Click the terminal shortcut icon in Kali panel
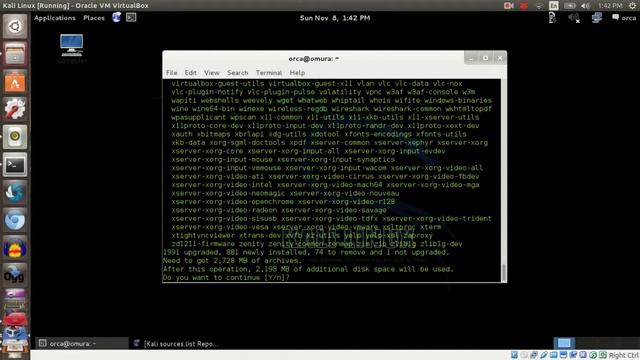Viewport: 640px width, 360px height. pyautogui.click(x=131, y=18)
